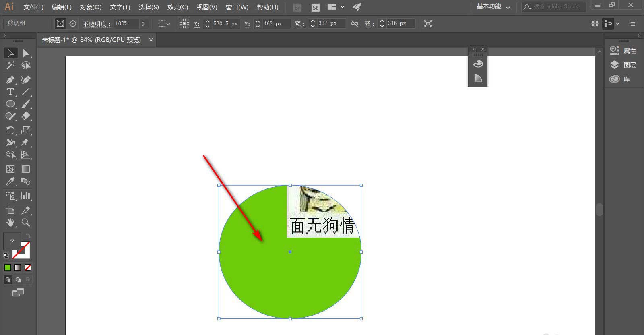644x335 pixels.
Task: Select the Artboard tool
Action: pos(10,210)
